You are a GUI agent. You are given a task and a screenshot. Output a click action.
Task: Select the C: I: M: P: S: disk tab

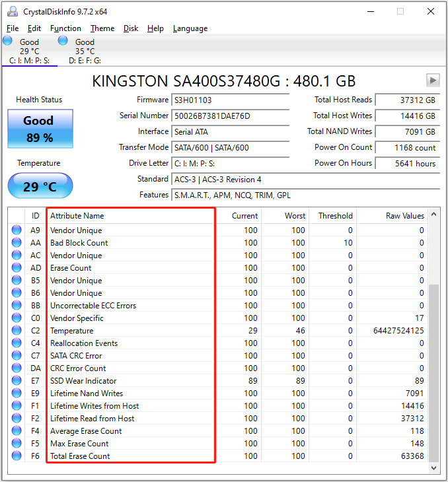(30, 51)
